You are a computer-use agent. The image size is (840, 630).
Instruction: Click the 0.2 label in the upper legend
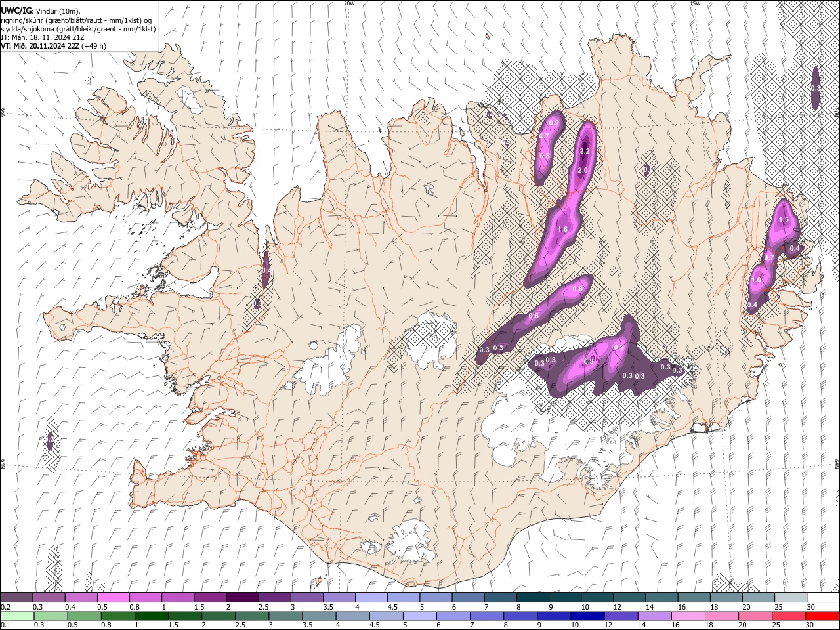tap(5, 607)
